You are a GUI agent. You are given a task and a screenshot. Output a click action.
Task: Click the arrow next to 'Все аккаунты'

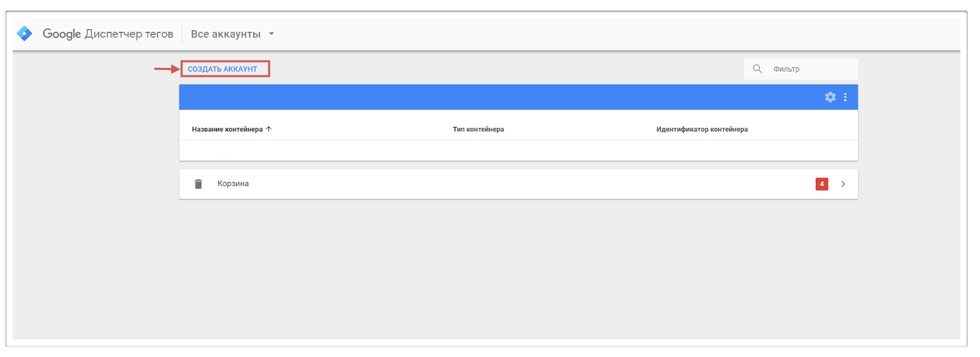click(x=271, y=34)
